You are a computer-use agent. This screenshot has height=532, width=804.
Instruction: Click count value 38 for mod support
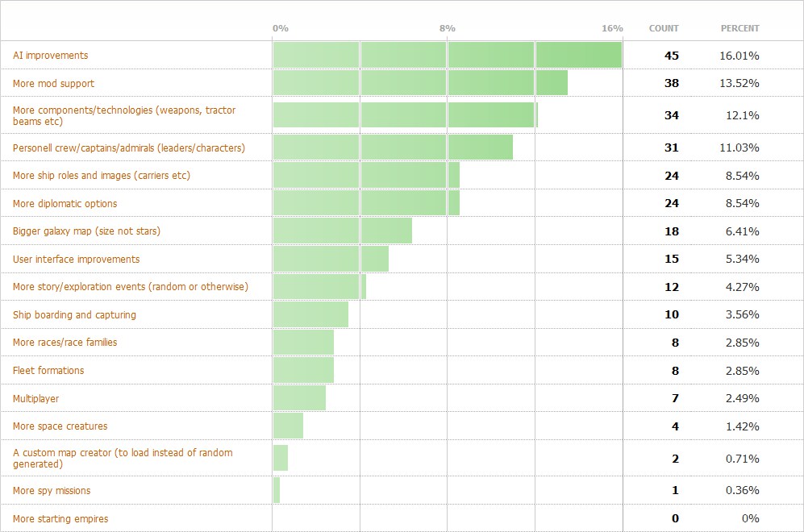(672, 84)
